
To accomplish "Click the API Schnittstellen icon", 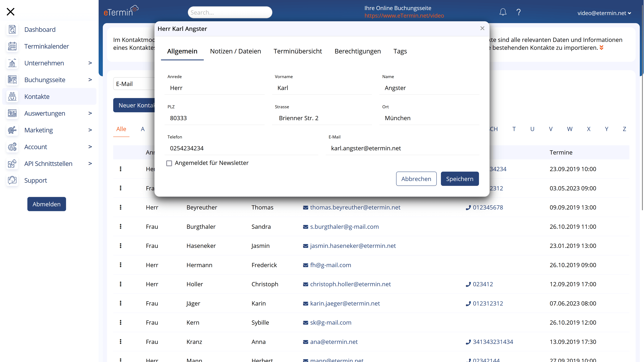I will (12, 164).
